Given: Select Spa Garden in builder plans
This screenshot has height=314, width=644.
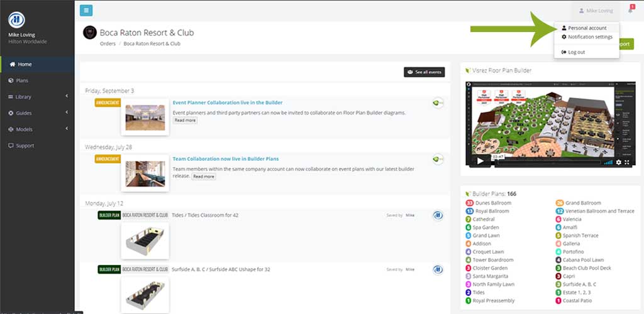Looking at the screenshot, I should pyautogui.click(x=486, y=227).
